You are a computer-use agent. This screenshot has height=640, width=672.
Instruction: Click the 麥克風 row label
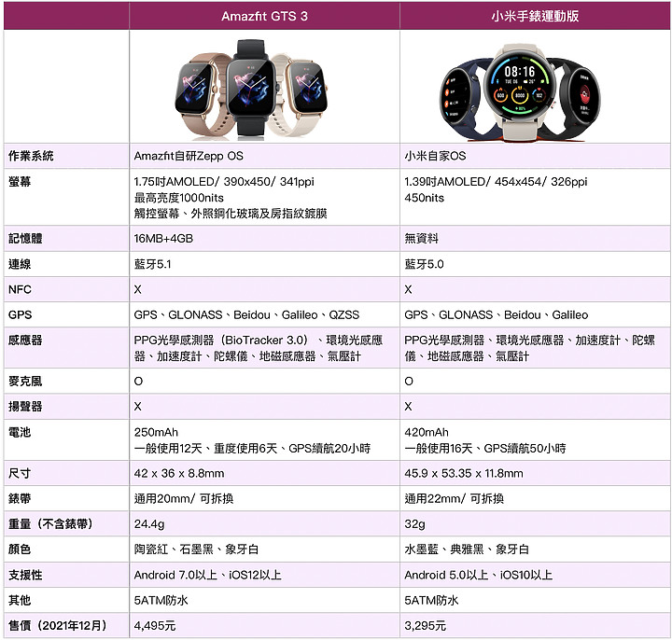point(25,382)
